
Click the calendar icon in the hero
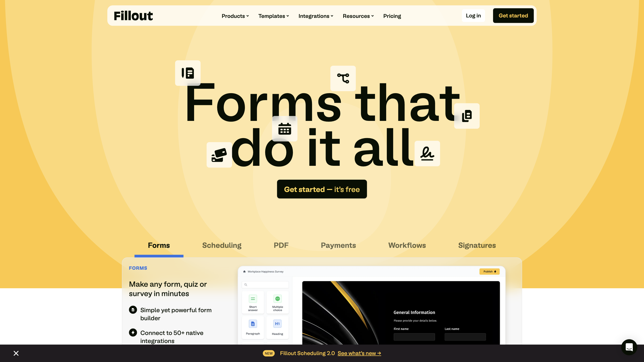[x=284, y=129]
